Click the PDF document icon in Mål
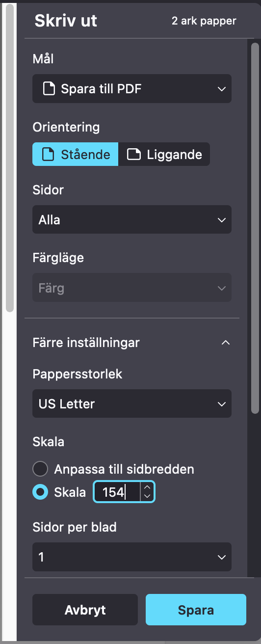The image size is (261, 644). coord(48,89)
